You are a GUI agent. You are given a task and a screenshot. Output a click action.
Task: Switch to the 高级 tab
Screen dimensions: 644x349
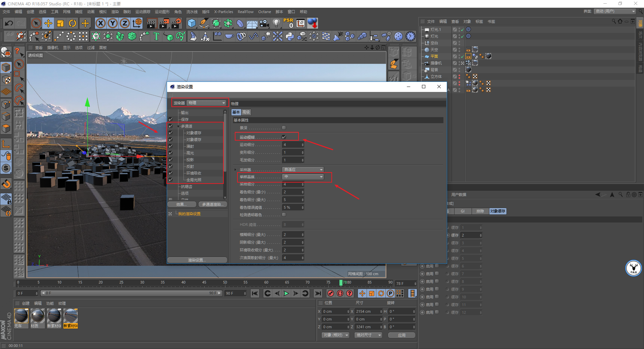[246, 112]
